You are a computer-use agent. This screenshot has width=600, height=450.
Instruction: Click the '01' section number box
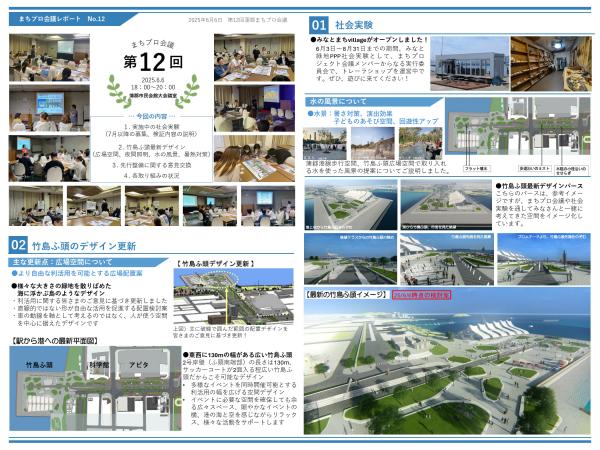[318, 25]
